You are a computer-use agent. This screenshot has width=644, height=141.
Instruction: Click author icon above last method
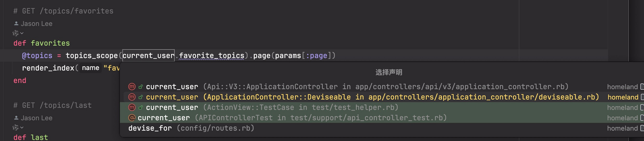[x=16, y=118]
